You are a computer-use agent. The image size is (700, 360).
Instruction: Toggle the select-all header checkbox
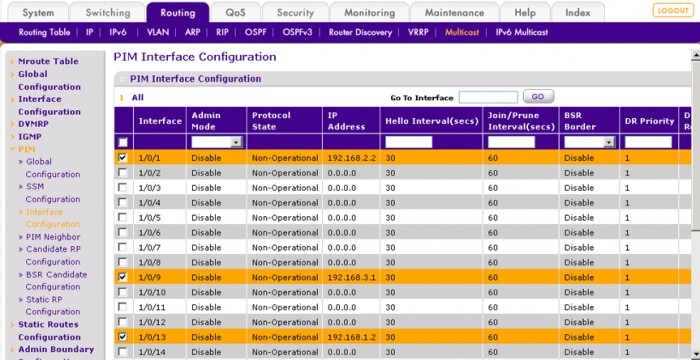(x=123, y=142)
